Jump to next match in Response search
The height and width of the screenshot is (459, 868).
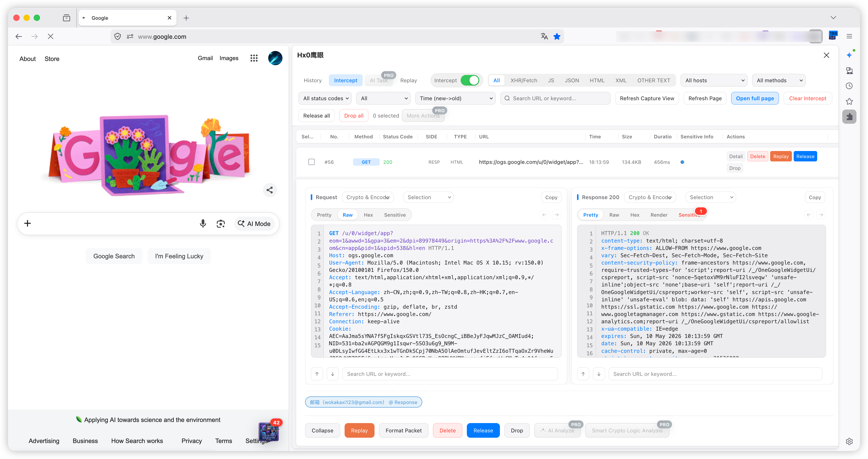[x=598, y=374]
